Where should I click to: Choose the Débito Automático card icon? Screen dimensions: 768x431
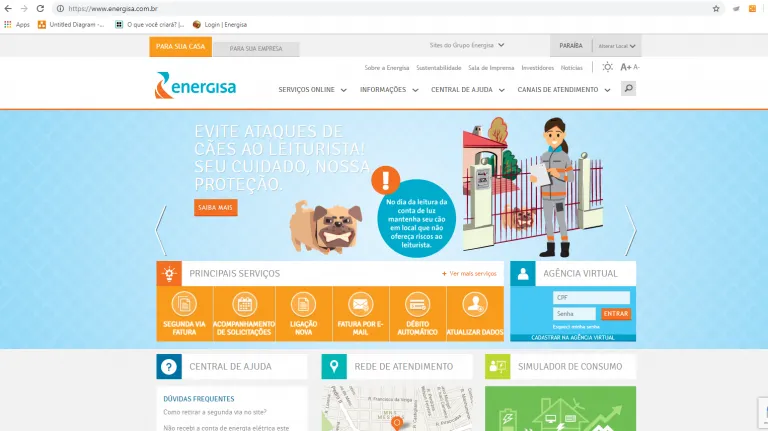417,304
